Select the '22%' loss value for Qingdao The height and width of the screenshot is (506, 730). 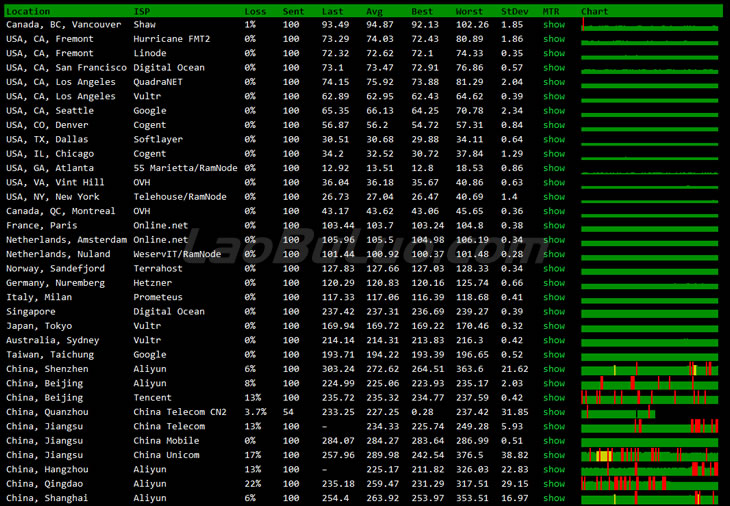coord(253,484)
